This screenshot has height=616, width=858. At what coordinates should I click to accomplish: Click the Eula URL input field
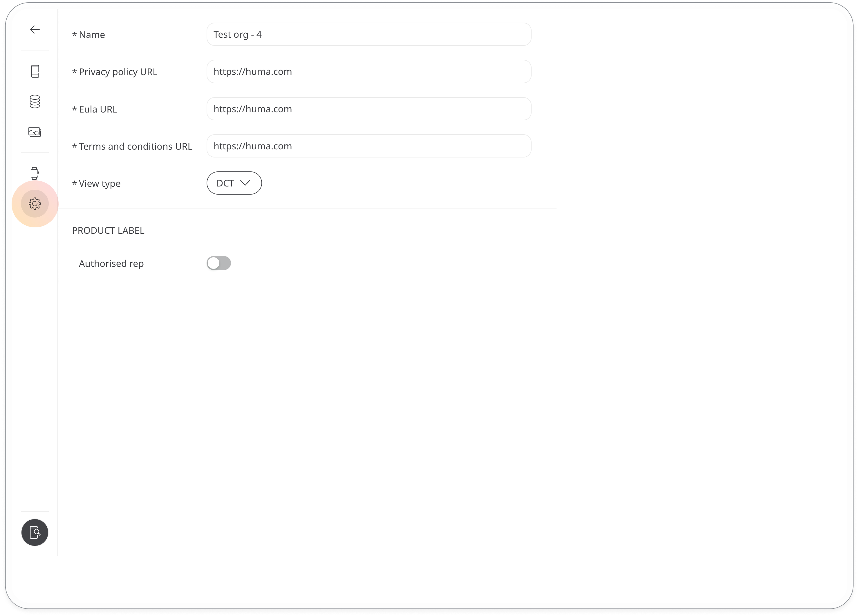coord(369,108)
